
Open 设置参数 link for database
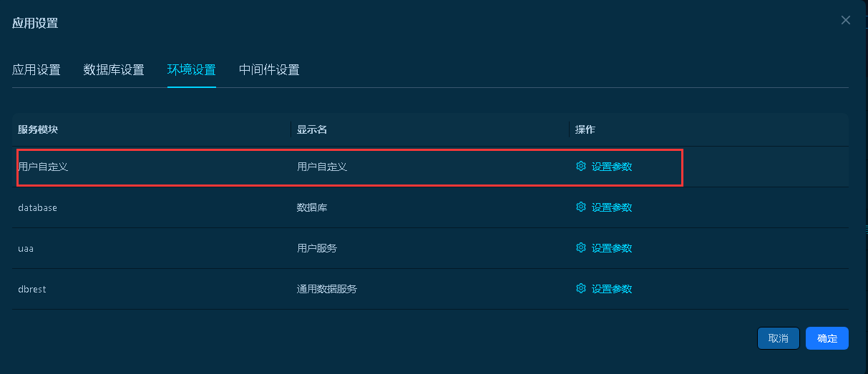pos(612,207)
